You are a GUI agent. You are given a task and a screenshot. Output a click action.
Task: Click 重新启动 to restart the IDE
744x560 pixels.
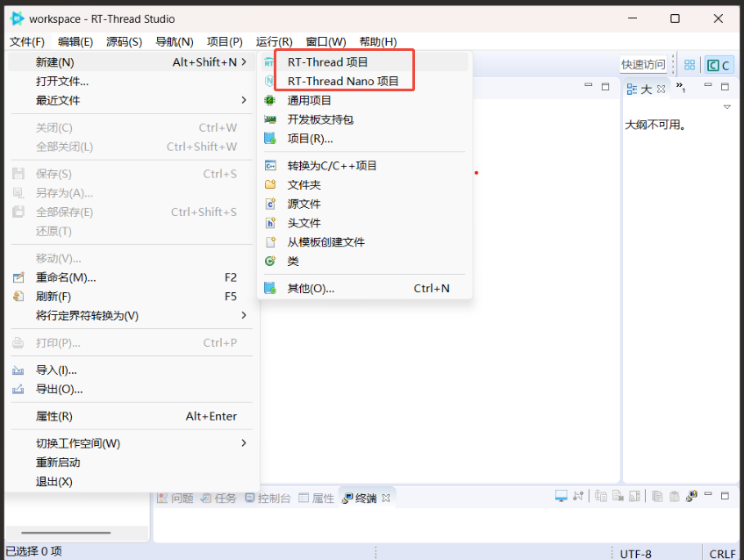click(58, 463)
